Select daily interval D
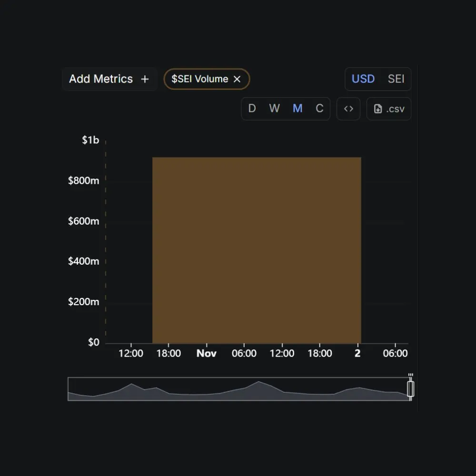Screen dimensions: 476x476 [252, 109]
